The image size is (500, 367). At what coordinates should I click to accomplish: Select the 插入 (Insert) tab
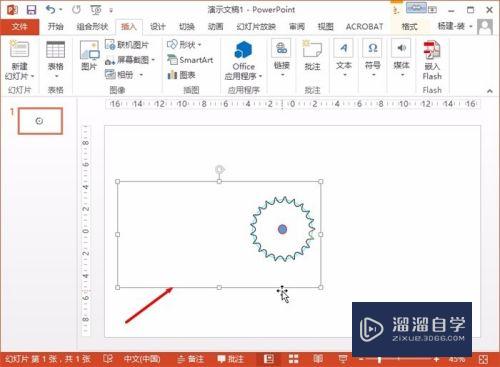tap(129, 27)
